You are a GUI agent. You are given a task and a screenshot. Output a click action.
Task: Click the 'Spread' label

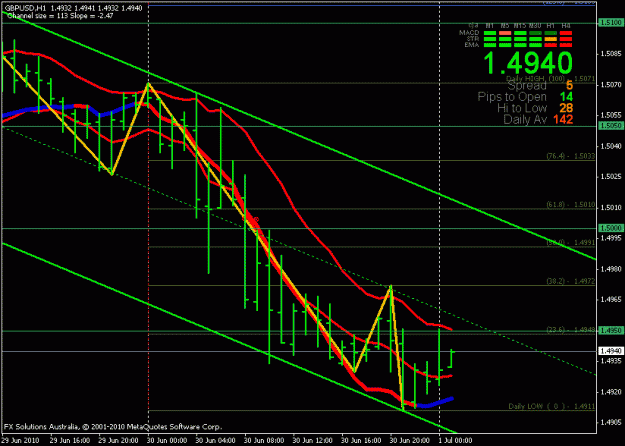click(527, 85)
